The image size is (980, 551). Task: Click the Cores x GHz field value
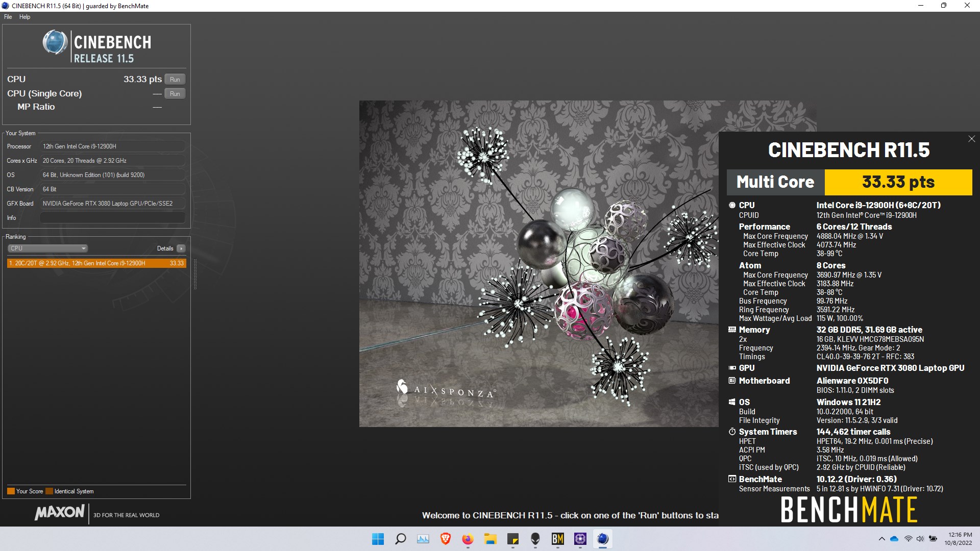click(x=113, y=161)
